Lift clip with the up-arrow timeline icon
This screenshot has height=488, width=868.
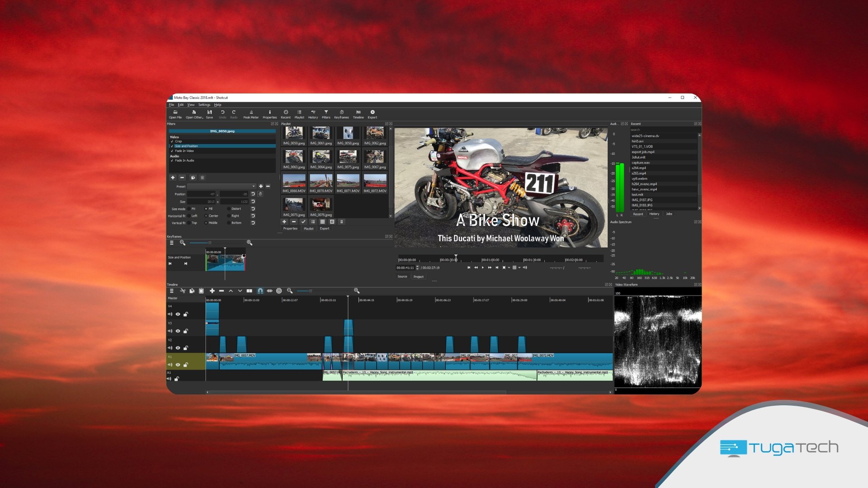click(231, 291)
